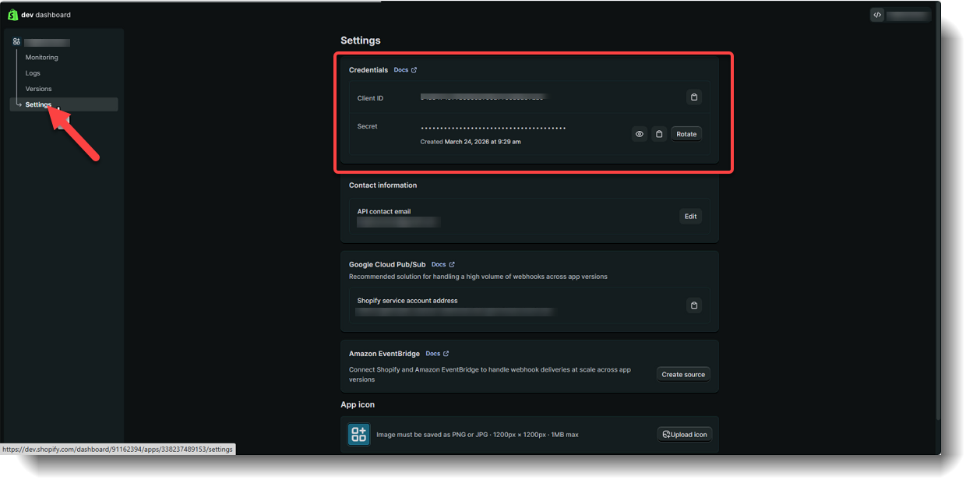Edit the API contact email
The height and width of the screenshot is (494, 980).
pos(690,216)
